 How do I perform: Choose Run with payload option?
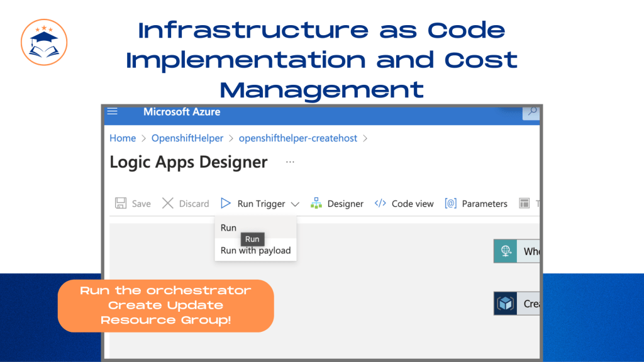point(255,250)
